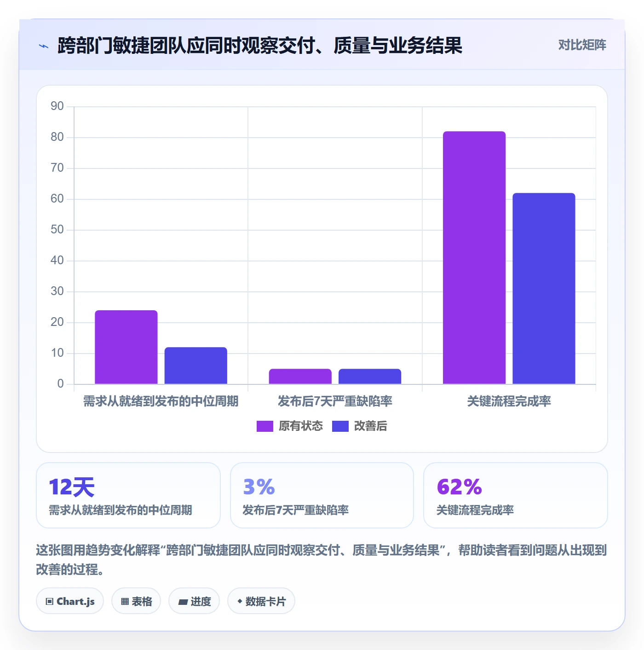Select the 数据卡片 tag chip
The image size is (644, 650).
261,601
